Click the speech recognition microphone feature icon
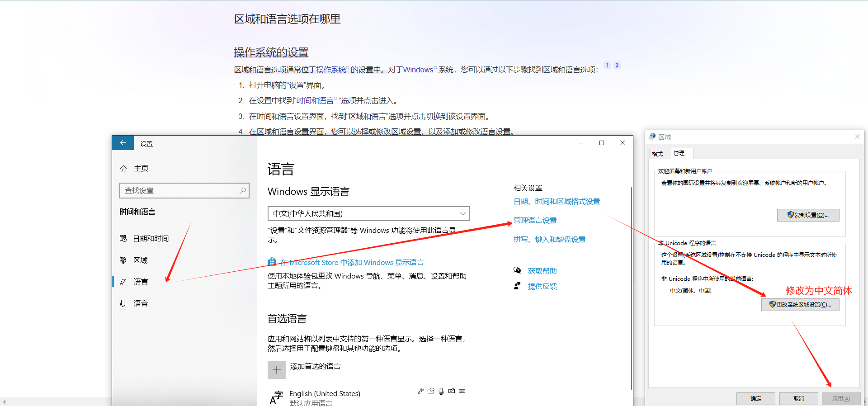Screen dimensions: 868x406 pyautogui.click(x=441, y=391)
